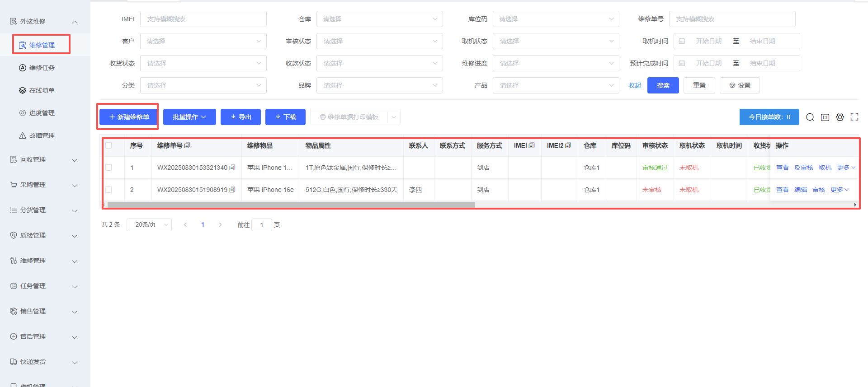The height and width of the screenshot is (387, 868).
Task: Select the checkbox for row 2
Action: coord(108,190)
